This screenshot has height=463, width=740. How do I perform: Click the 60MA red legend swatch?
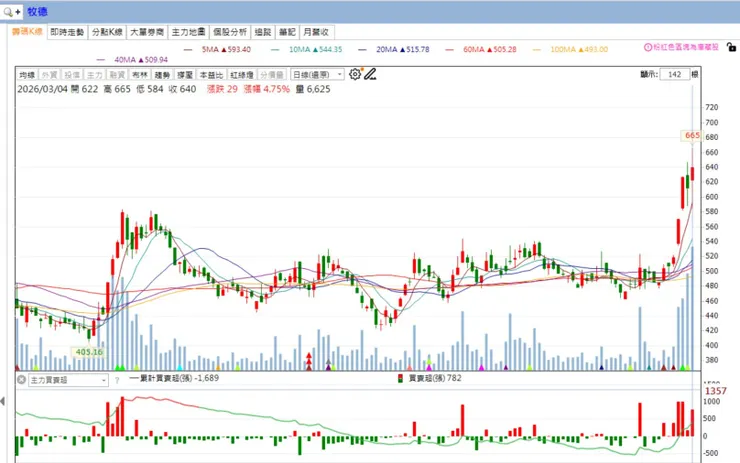449,50
